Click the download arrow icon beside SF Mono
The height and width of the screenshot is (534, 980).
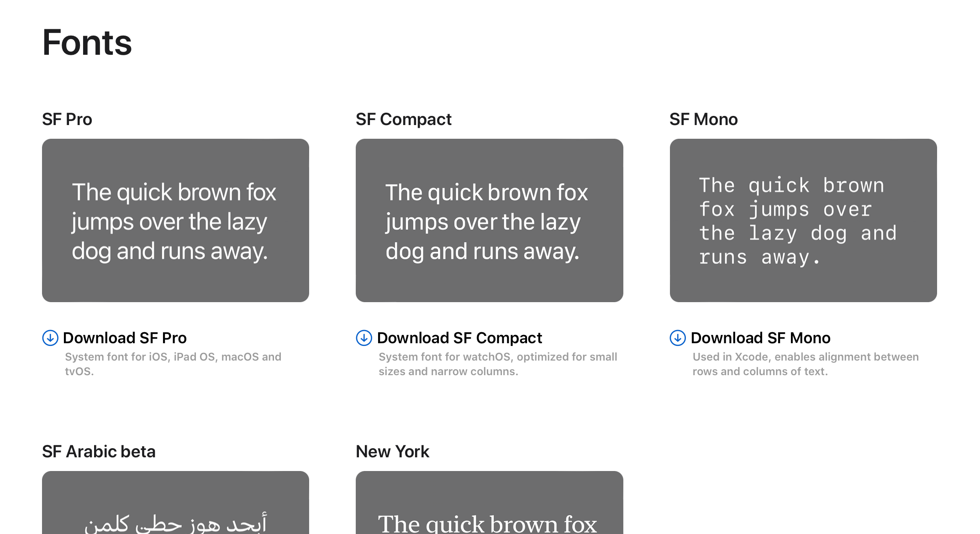coord(677,338)
